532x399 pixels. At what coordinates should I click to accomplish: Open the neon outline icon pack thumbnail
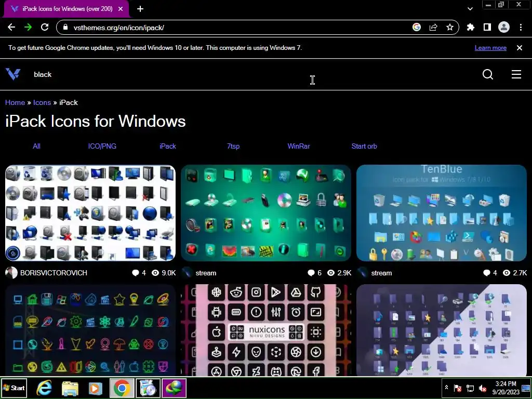(x=90, y=330)
